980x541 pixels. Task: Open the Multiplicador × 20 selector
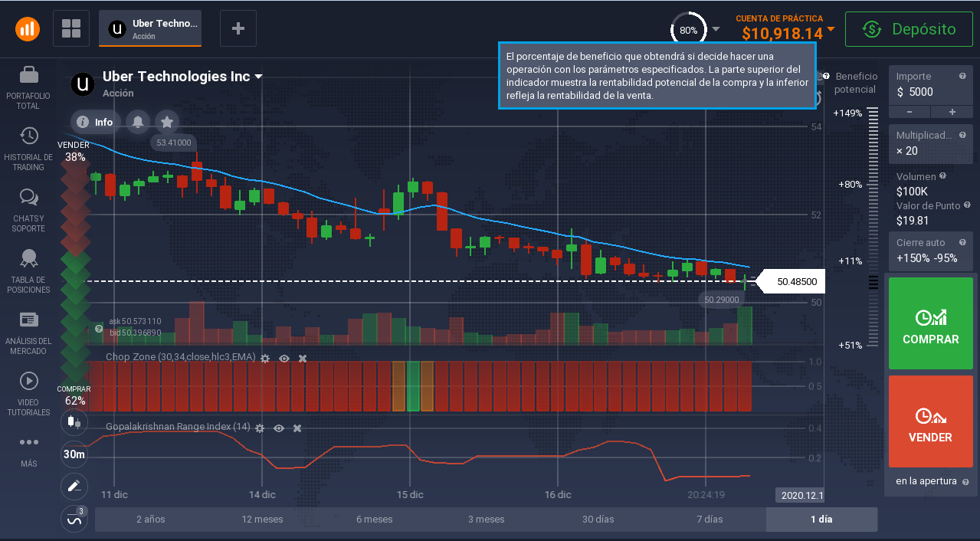930,143
